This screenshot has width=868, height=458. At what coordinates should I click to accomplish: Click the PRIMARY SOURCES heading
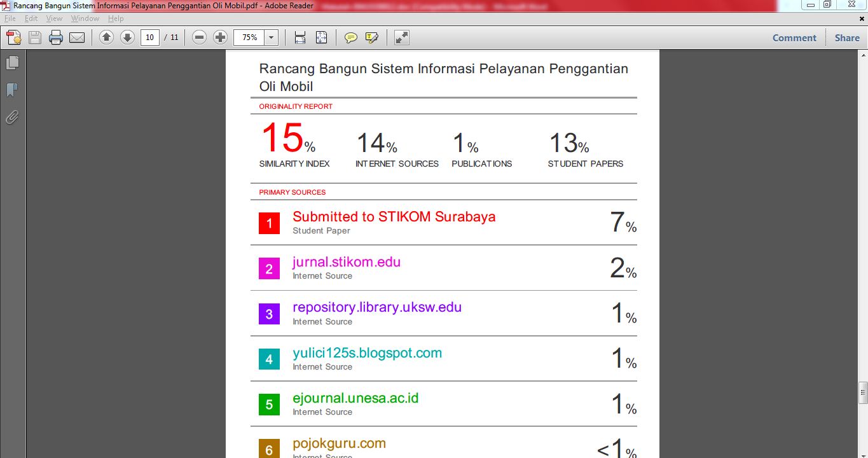point(292,192)
